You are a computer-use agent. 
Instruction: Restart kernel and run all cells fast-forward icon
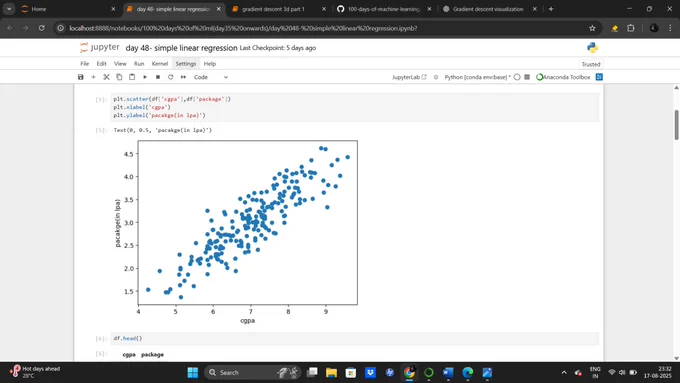[183, 77]
